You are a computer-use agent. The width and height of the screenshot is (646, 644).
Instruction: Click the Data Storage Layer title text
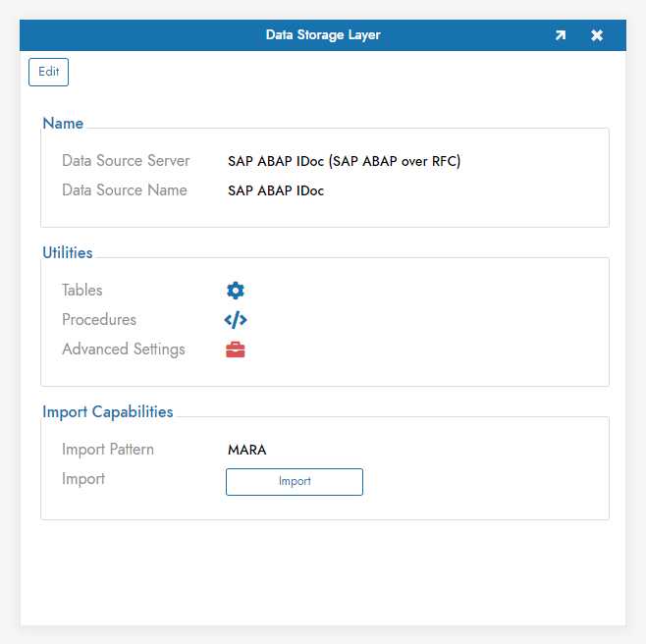[323, 35]
